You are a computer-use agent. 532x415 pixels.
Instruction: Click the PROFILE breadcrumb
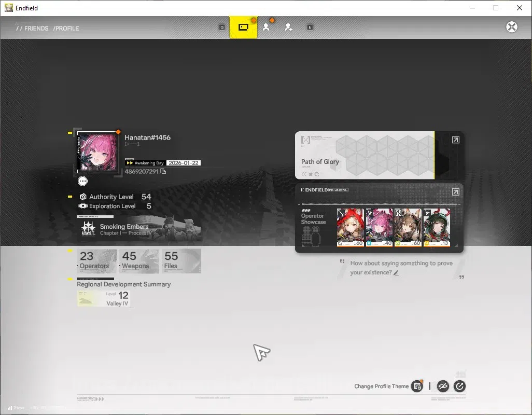(66, 29)
